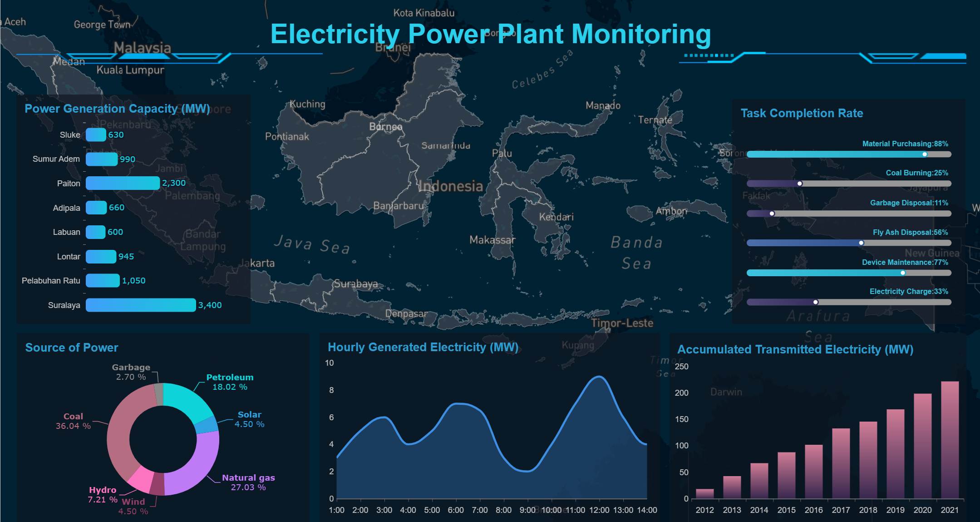Click the Paiton 2,300 MW bar
980x522 pixels.
click(123, 183)
